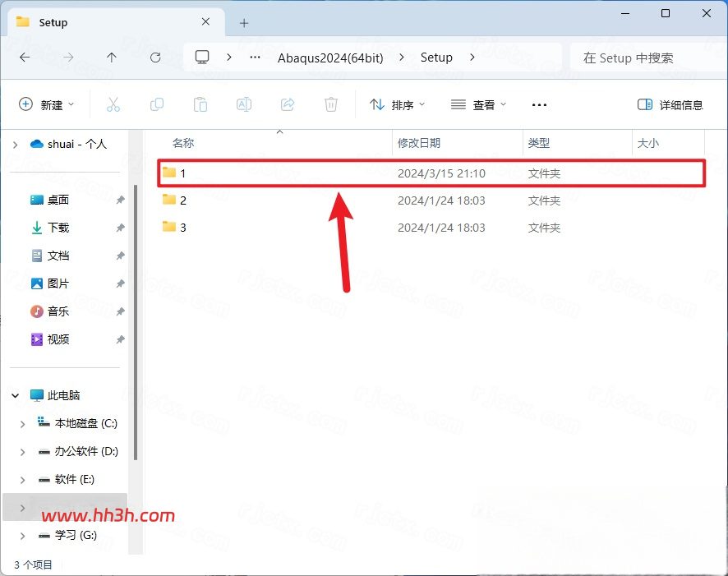
Task: Open 软件 (E:) drive
Action: pyautogui.click(x=66, y=480)
